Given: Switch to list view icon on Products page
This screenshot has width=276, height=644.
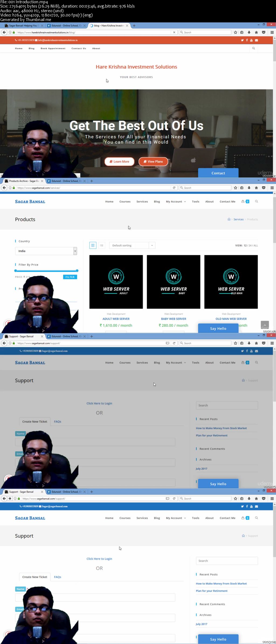Looking at the screenshot, I should coord(102,245).
